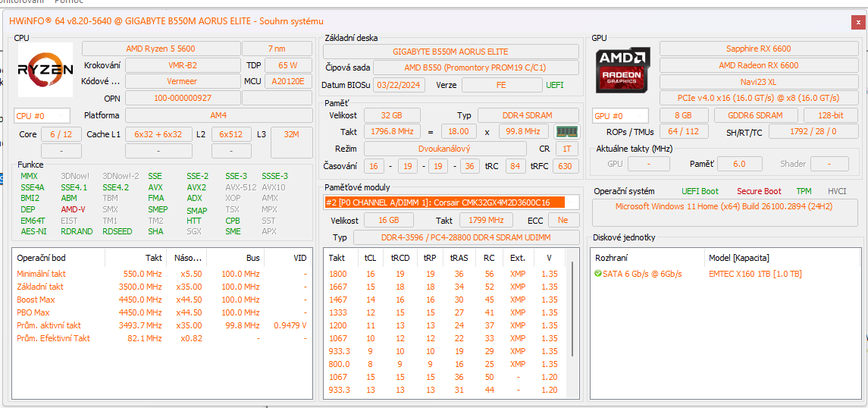Screen dimensions: 868x408
Task: Click the DDR4-3596 / PC4-28800 module type field
Action: [466, 237]
